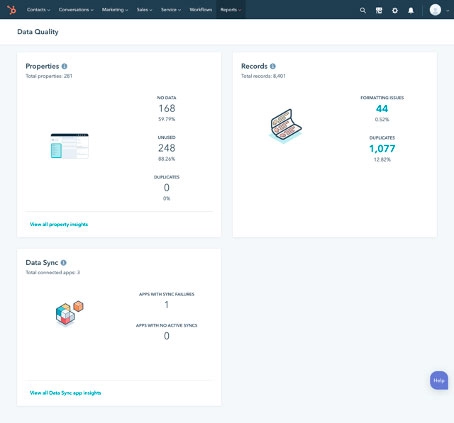Click the 248 unused value
The height and width of the screenshot is (423, 454).
click(167, 148)
